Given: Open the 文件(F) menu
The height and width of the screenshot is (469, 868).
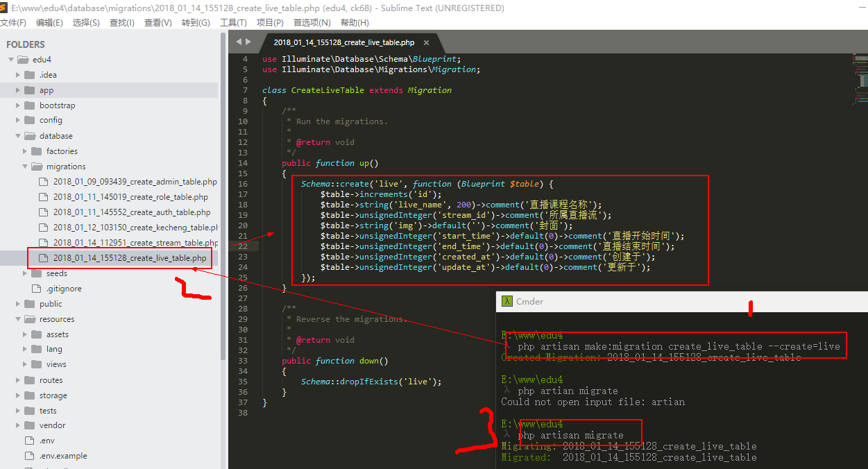Looking at the screenshot, I should (13, 23).
